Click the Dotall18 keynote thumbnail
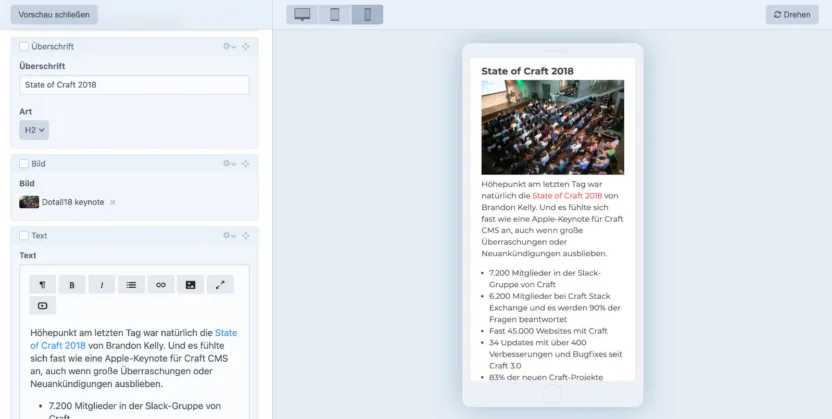 (x=29, y=202)
